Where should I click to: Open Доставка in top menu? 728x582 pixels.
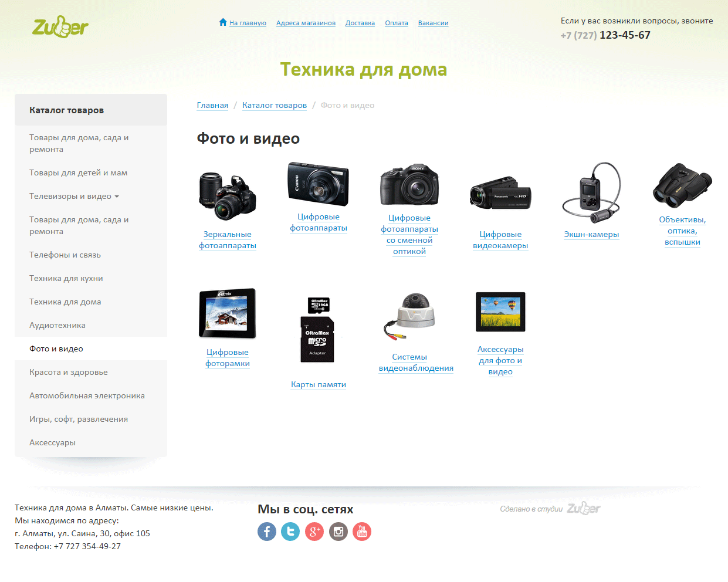(x=360, y=23)
